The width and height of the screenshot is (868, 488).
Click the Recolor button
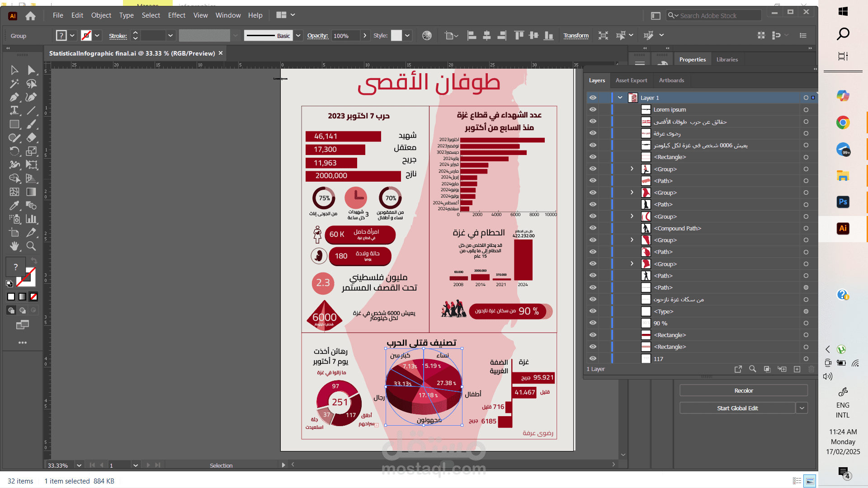click(x=743, y=390)
